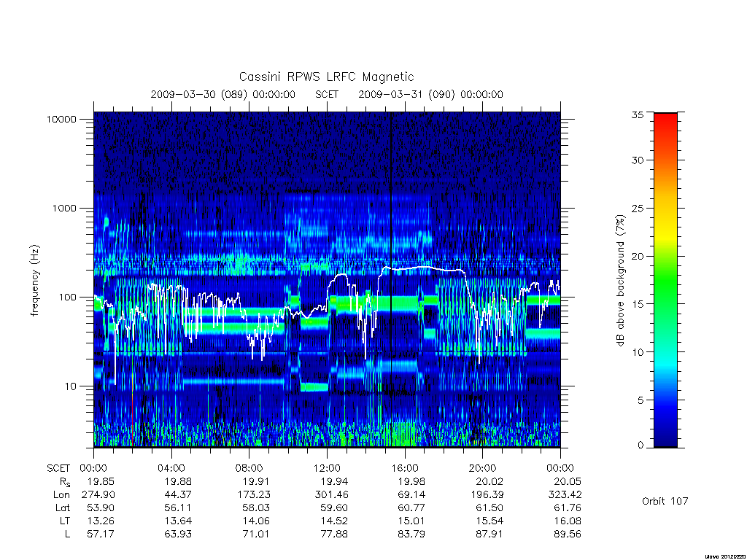Click the 35 value on color scale
This screenshot has height=560, width=747.
(637, 114)
